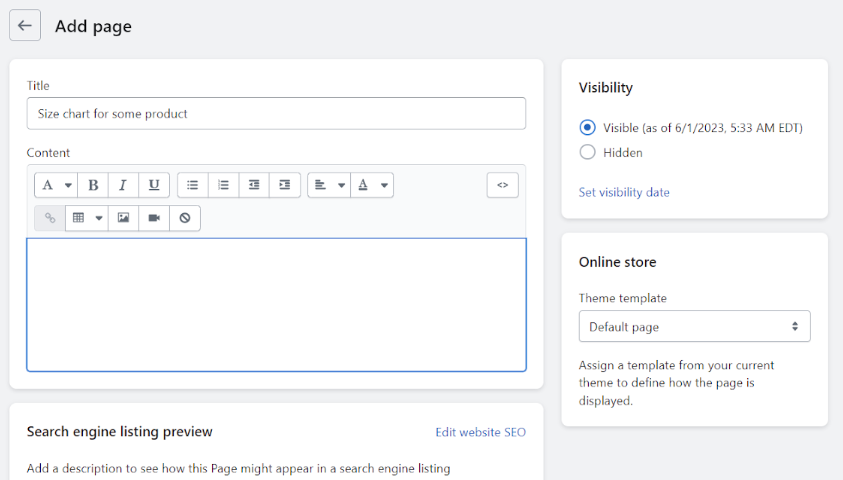This screenshot has height=480, width=843.
Task: Select the Hidden radio option
Action: tap(588, 152)
